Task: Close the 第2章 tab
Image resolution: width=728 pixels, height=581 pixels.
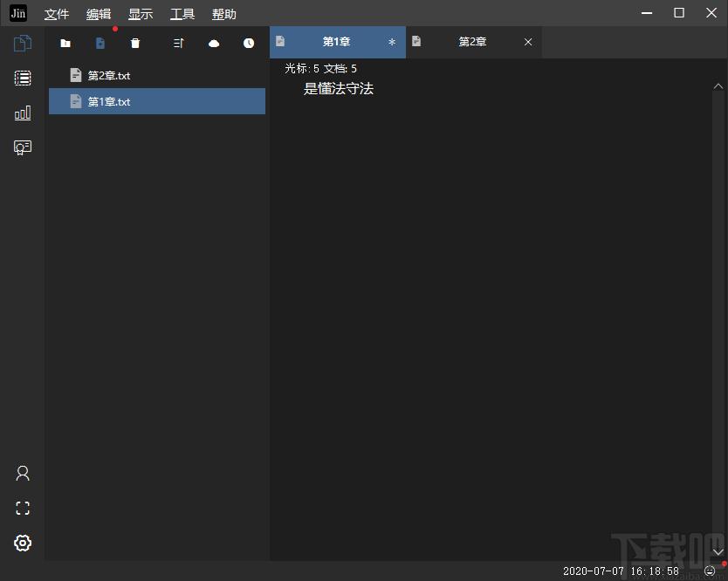Action: coord(528,41)
